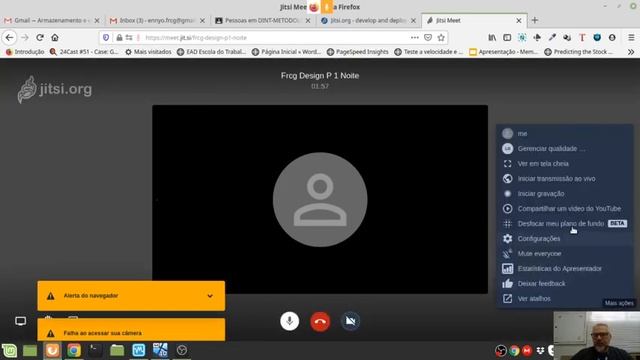Open the EAD Escola do Trabal... bookmark
Image resolution: width=640 pixels, height=360 pixels.
[x=212, y=52]
